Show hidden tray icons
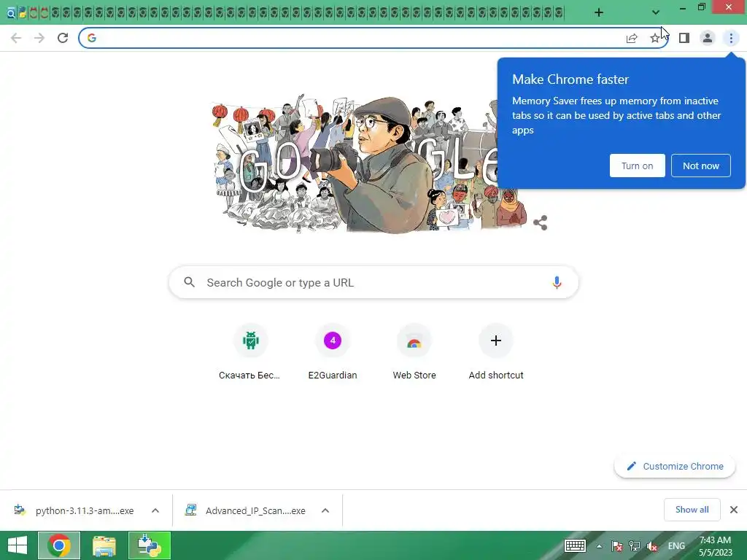 pos(599,546)
